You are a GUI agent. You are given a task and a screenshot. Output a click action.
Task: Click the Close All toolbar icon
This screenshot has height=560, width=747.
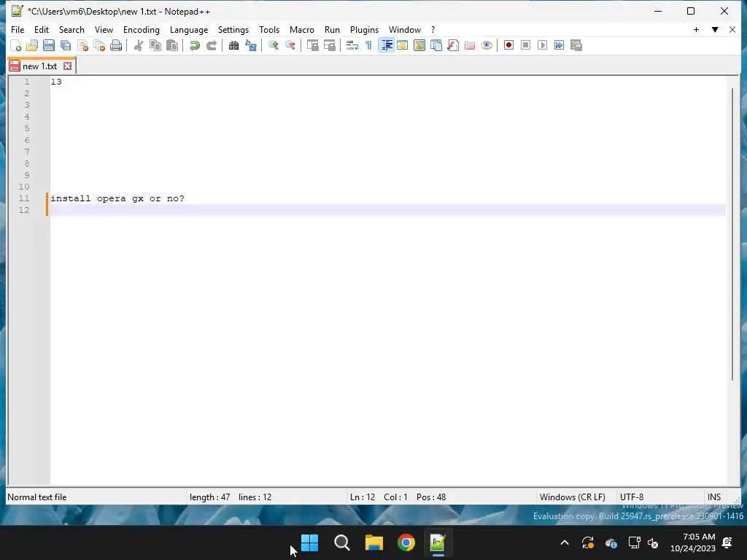click(x=99, y=45)
